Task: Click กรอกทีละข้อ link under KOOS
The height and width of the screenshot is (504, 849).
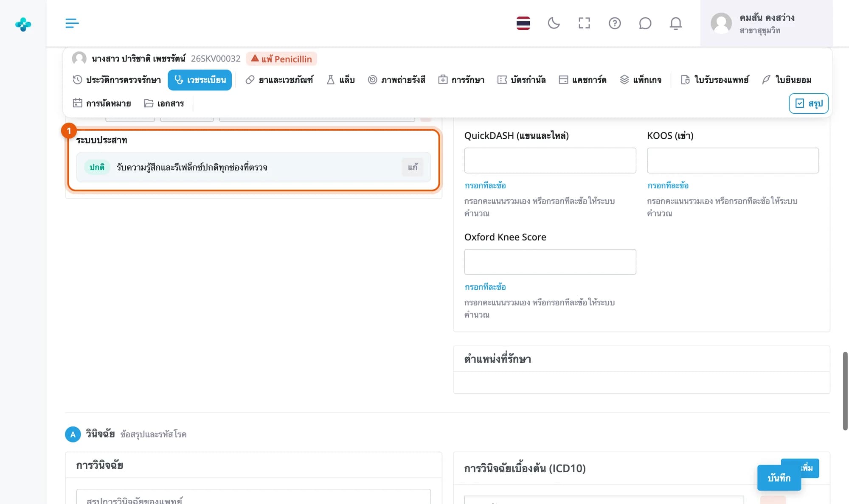Action: pos(668,185)
